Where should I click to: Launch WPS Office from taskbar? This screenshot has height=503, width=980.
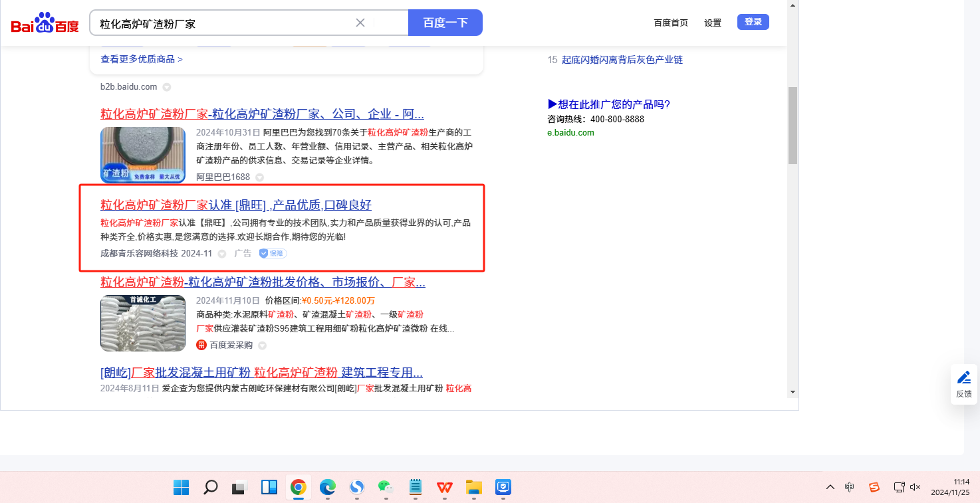(444, 487)
